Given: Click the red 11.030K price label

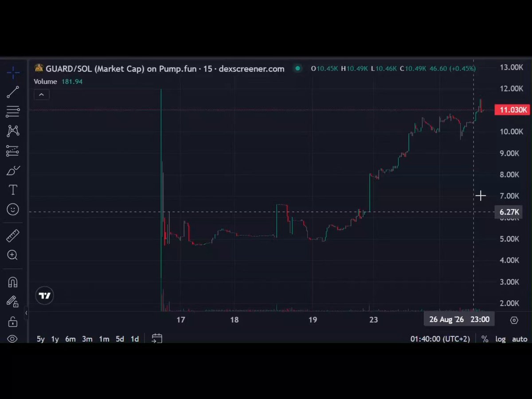Looking at the screenshot, I should tap(512, 110).
